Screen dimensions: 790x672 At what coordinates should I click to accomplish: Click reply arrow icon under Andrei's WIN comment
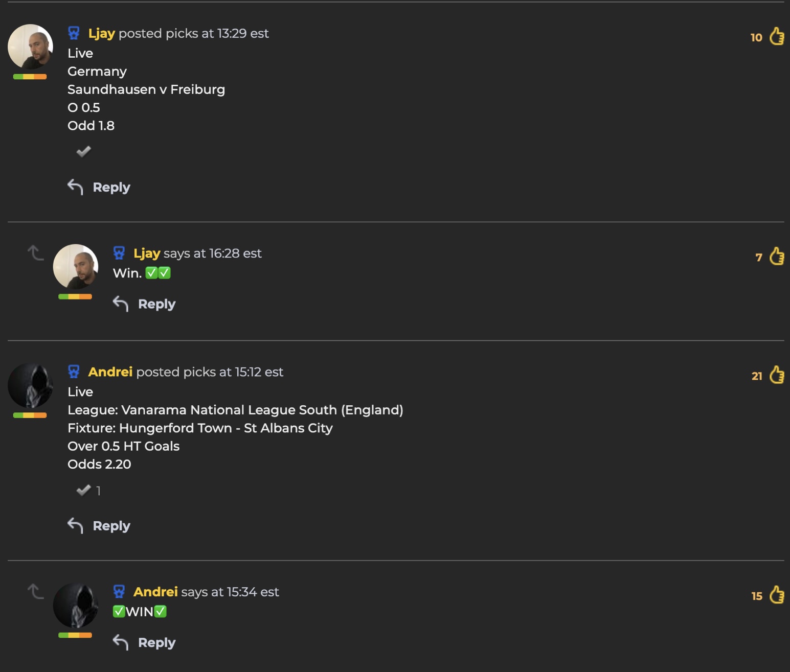[121, 642]
